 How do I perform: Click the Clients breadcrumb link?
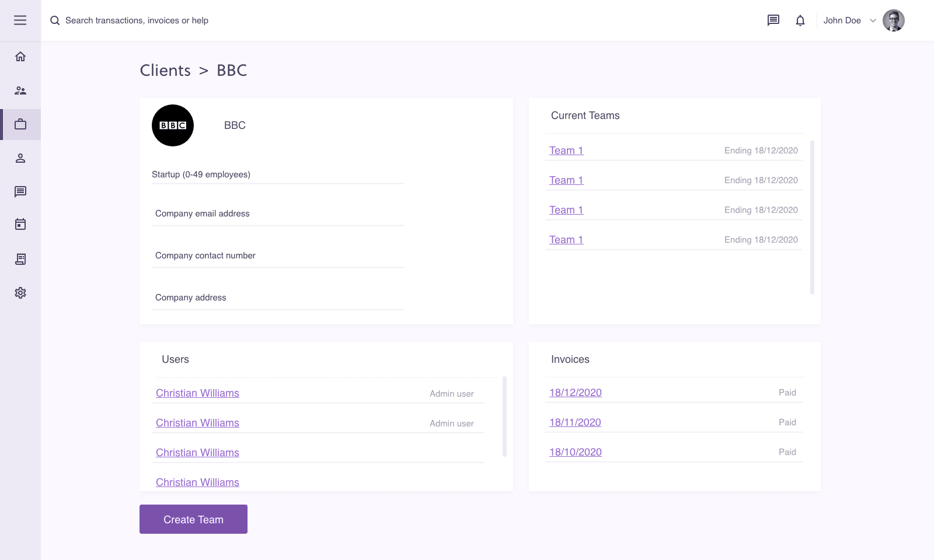(165, 71)
